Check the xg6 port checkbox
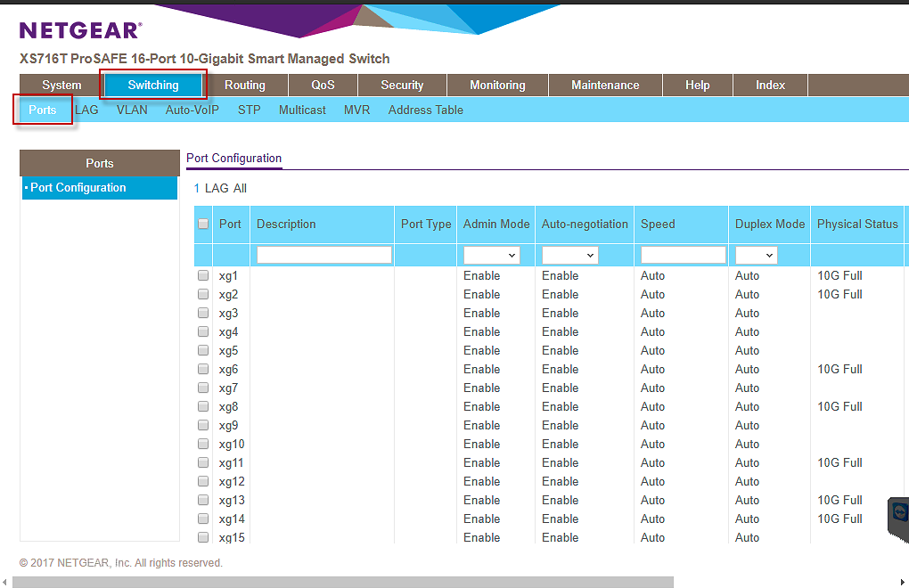Image resolution: width=909 pixels, height=588 pixels. 203,369
